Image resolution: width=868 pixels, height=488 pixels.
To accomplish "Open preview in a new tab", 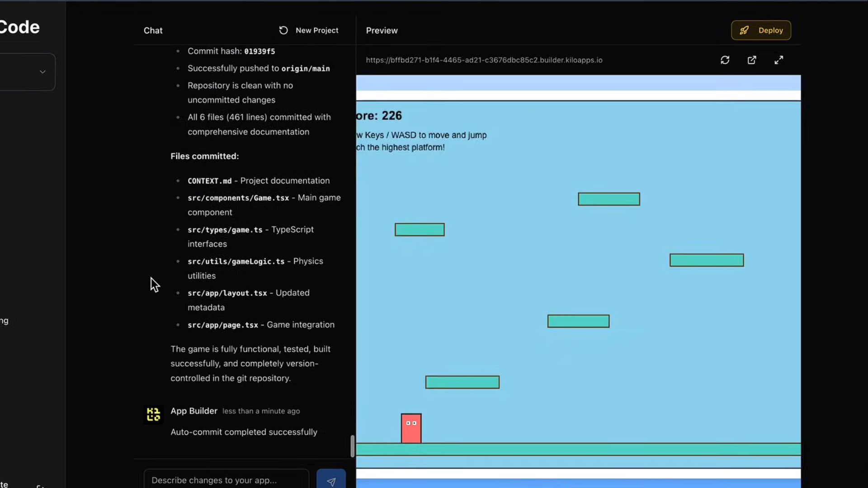I will tap(751, 60).
